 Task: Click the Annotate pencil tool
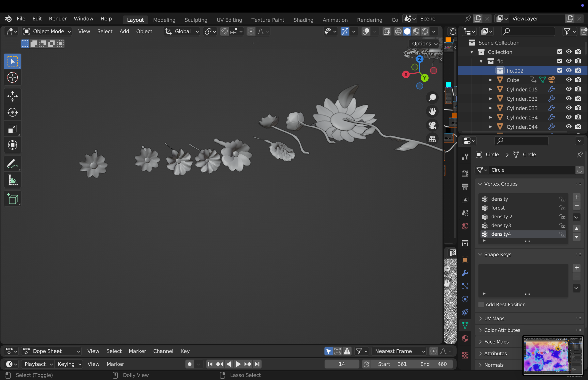point(12,164)
